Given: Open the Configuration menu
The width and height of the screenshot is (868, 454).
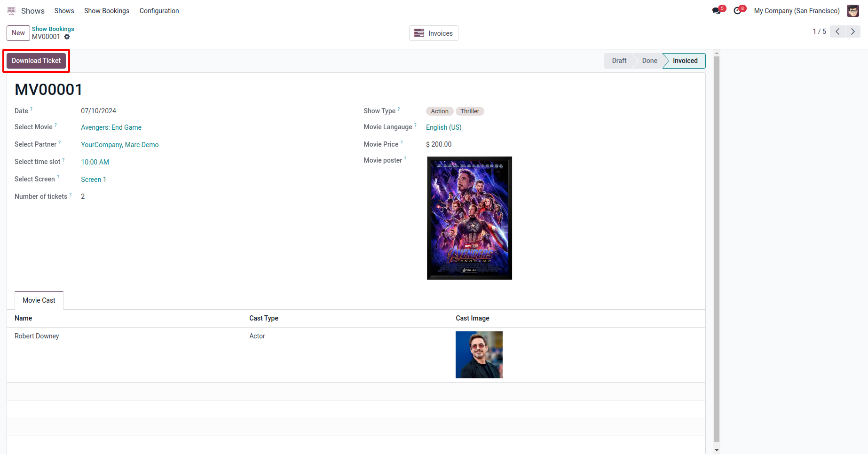Looking at the screenshot, I should [159, 11].
